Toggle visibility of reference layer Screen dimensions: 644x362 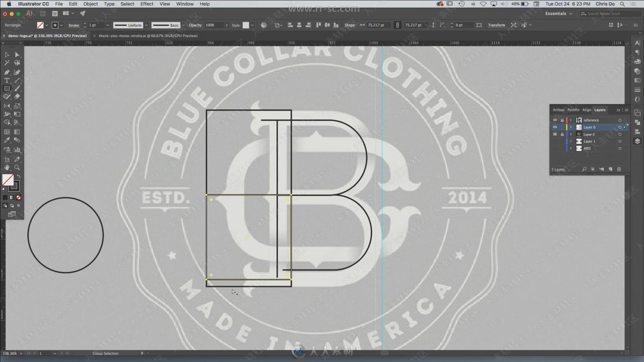[x=555, y=120]
